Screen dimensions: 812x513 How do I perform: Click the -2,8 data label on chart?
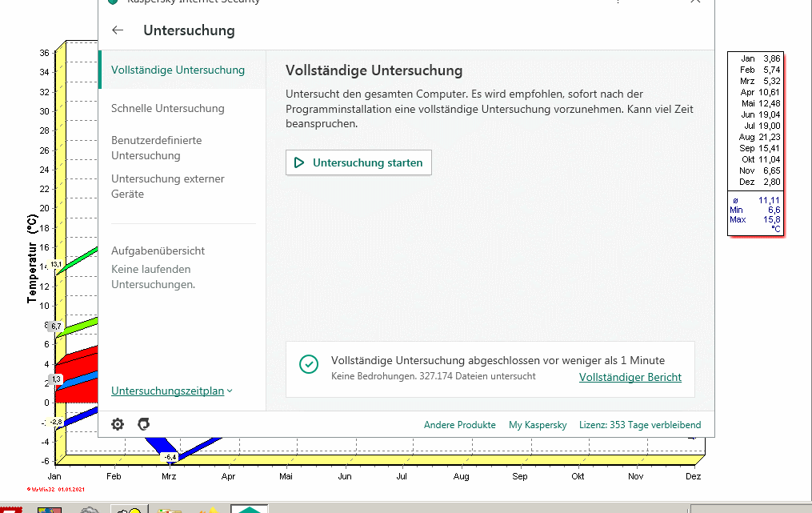[56, 422]
